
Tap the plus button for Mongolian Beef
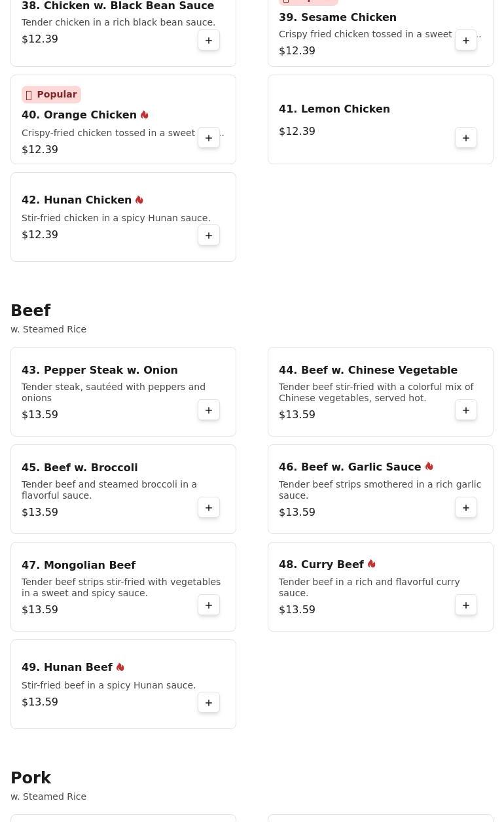tap(209, 605)
